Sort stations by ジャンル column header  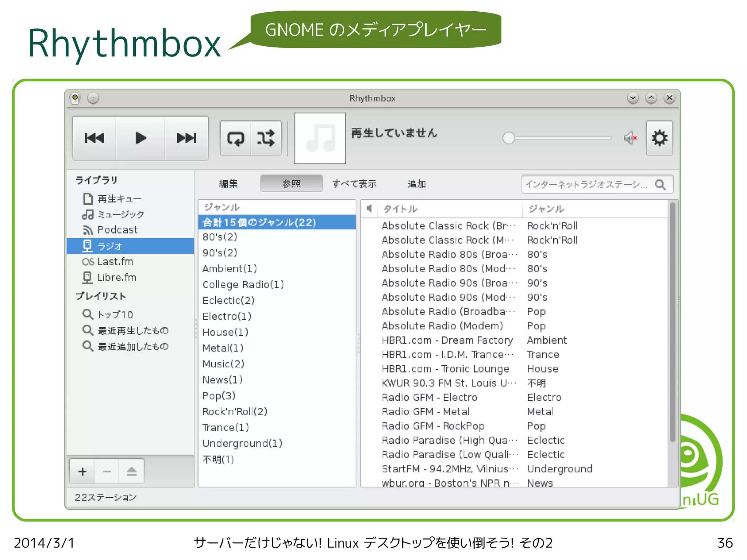click(x=595, y=209)
